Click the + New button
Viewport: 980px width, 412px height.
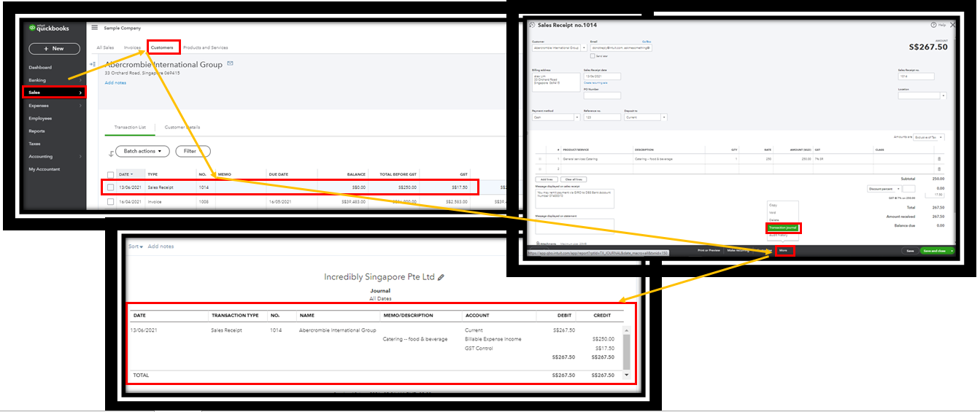[x=54, y=48]
